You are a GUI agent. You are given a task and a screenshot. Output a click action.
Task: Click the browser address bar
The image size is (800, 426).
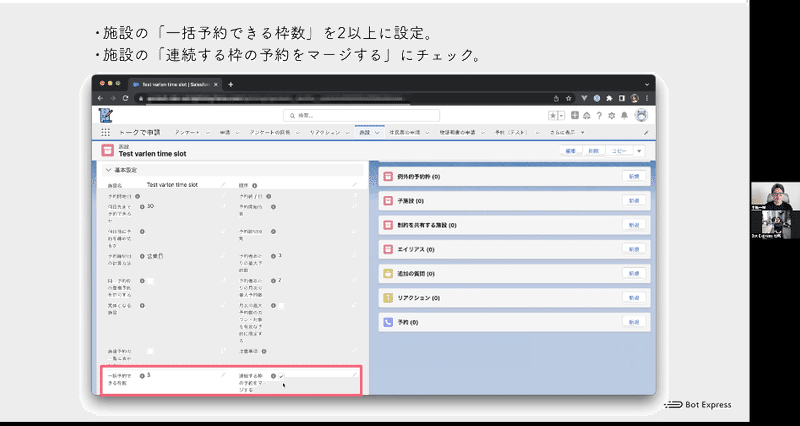tap(347, 98)
